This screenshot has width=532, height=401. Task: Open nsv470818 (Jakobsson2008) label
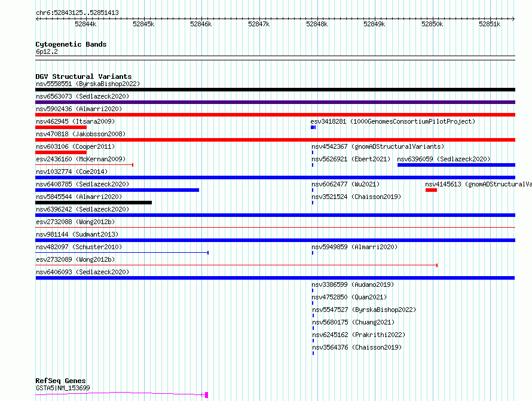pos(81,134)
